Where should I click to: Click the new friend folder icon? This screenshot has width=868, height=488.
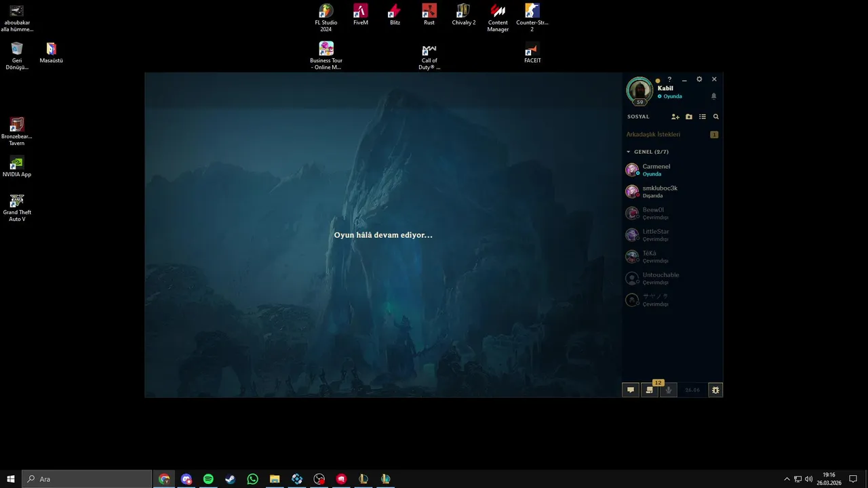[x=689, y=117]
